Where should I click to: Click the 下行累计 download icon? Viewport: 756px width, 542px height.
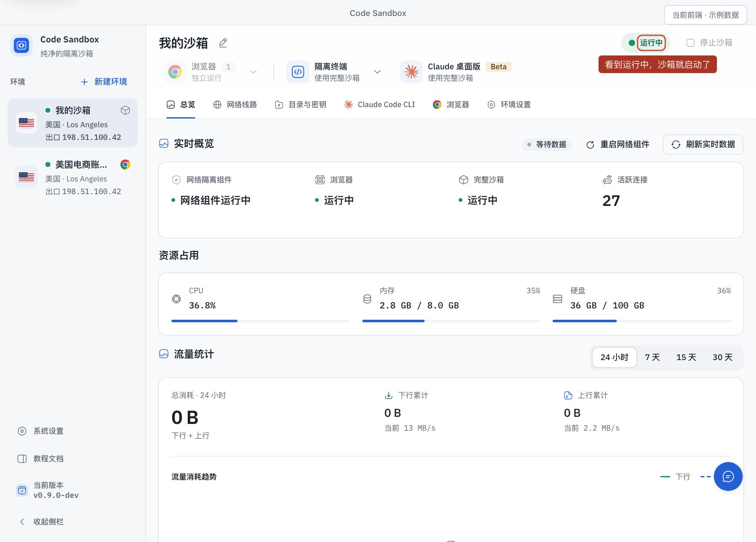pos(389,395)
